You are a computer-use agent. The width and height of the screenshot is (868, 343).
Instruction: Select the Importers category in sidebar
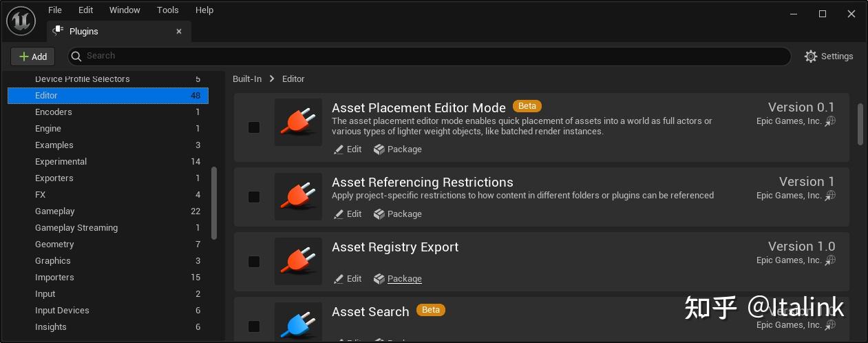(x=54, y=278)
